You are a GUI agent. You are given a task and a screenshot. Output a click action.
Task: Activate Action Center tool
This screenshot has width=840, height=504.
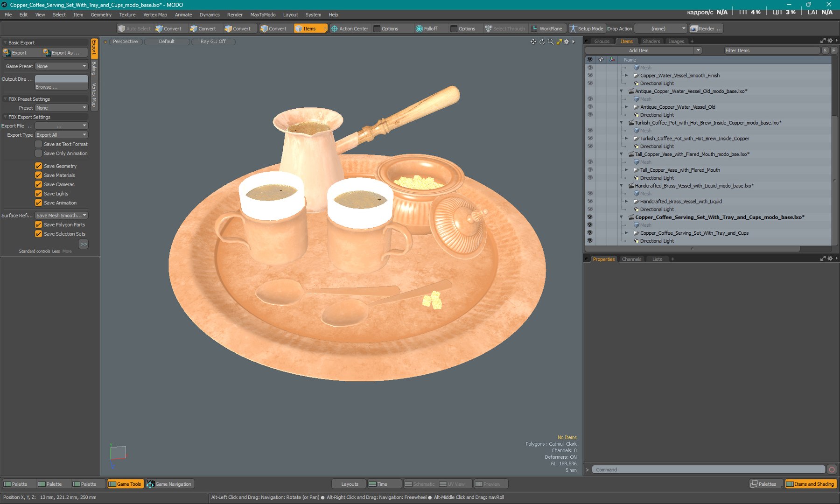350,28
